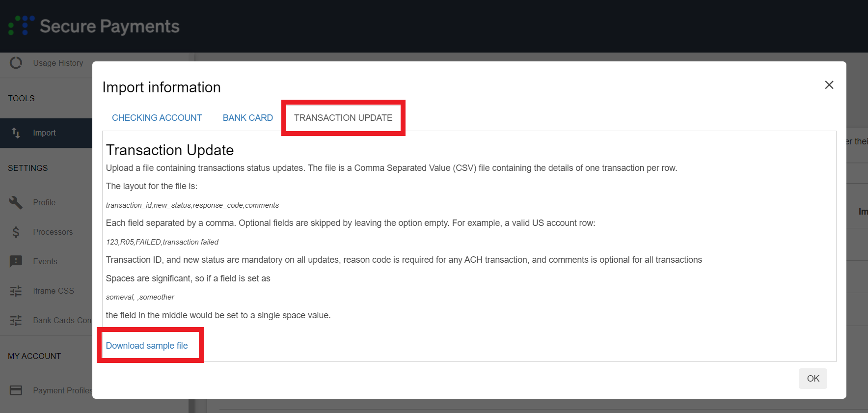Click the Secure Payments brand title
The height and width of the screenshot is (413, 868).
coord(109,26)
